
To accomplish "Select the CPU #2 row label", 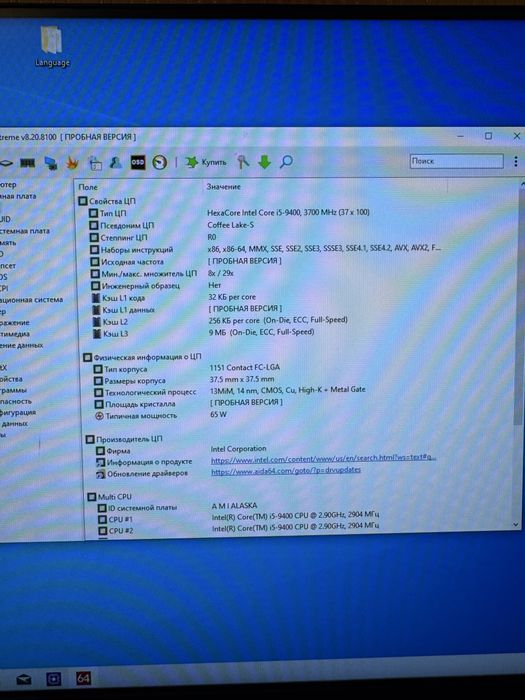I will point(121,531).
